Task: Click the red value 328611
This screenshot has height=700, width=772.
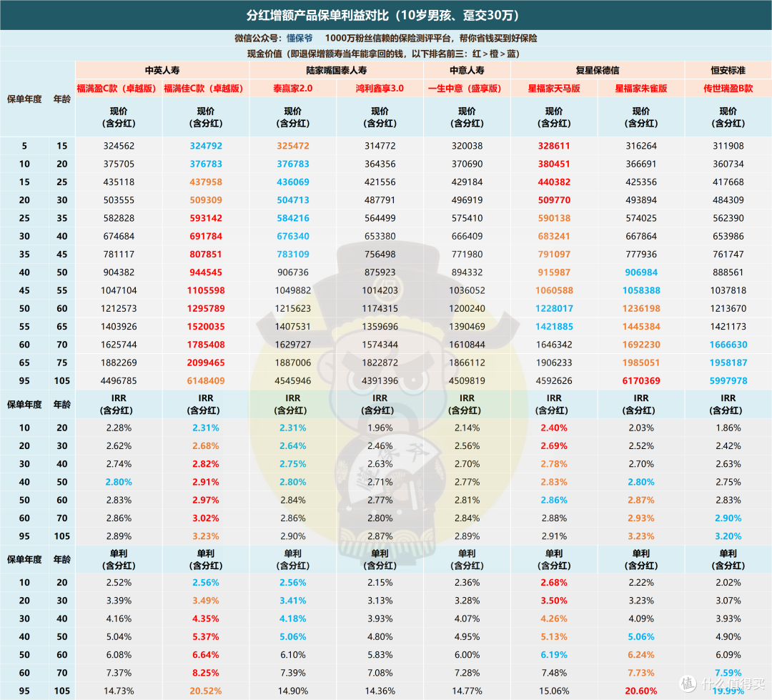Action: coord(554,146)
